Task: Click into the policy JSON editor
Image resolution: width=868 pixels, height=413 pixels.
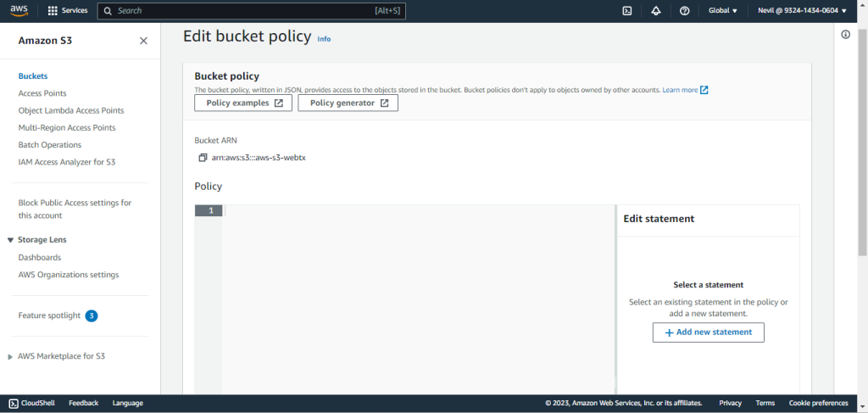Action: click(419, 299)
